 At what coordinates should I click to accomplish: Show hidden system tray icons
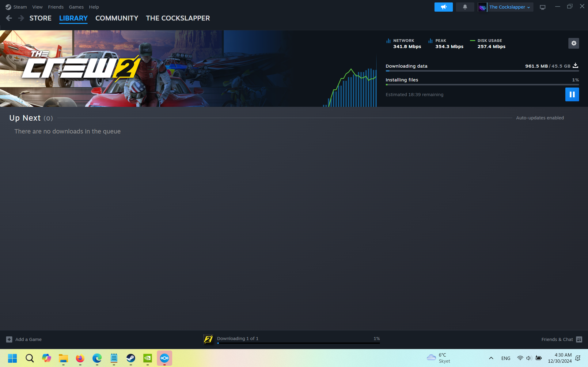click(491, 358)
